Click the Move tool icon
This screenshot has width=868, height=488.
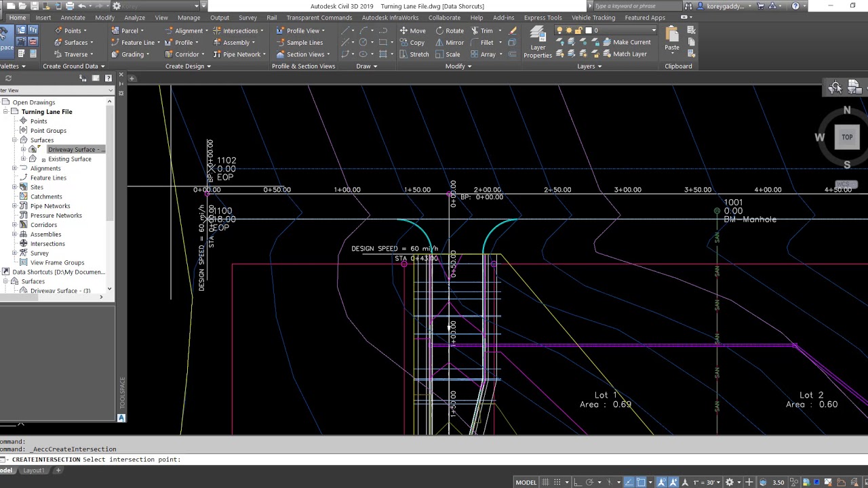point(403,30)
